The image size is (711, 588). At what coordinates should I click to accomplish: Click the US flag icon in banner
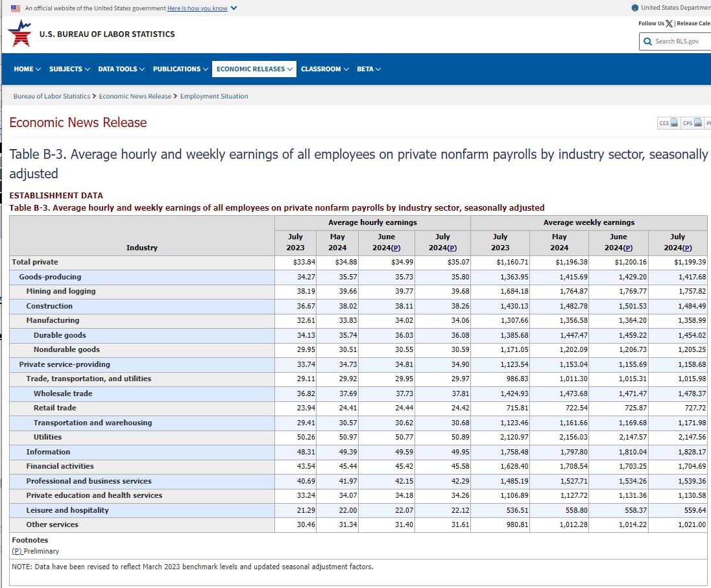16,8
